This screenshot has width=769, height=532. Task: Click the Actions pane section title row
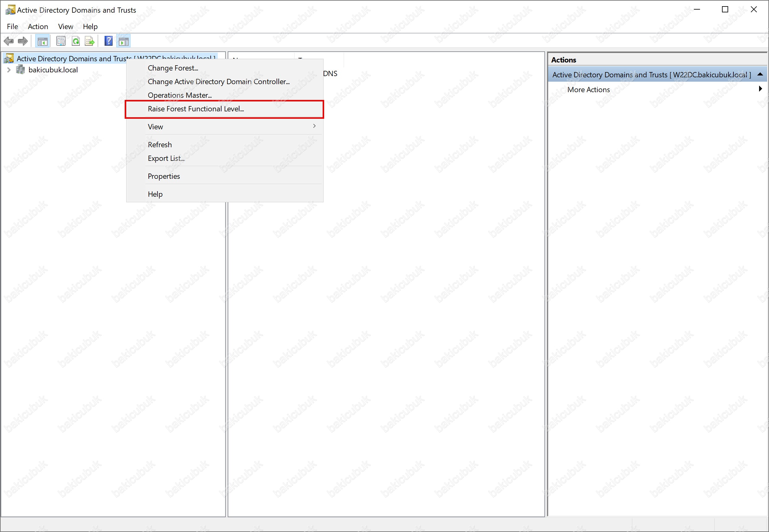657,75
